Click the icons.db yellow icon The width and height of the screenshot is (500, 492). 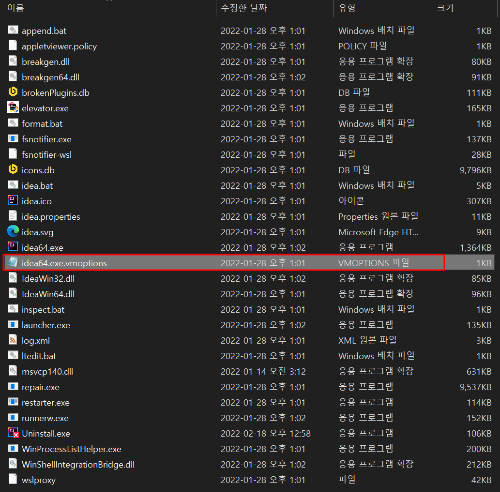13,169
